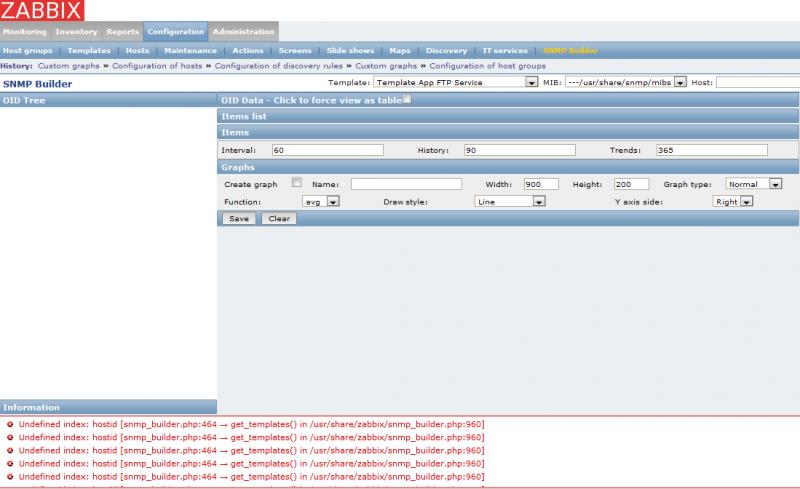Click the Trends input field
This screenshot has height=489, width=800.
click(x=712, y=150)
